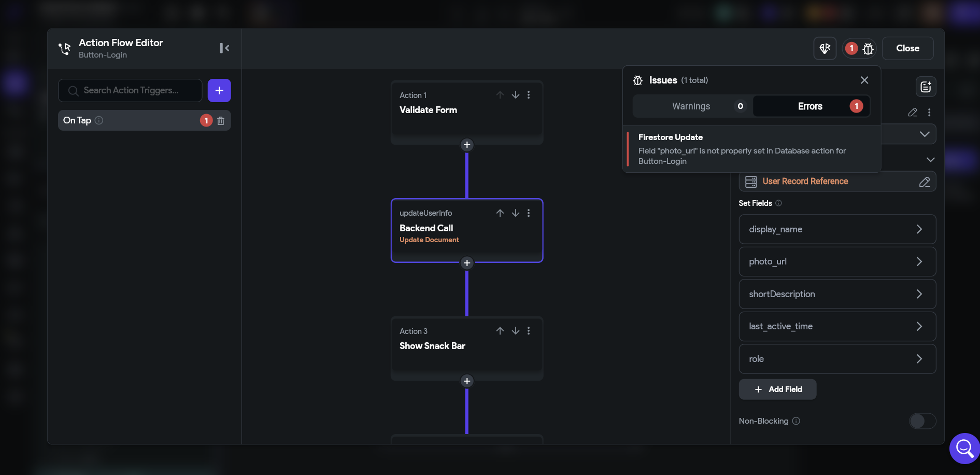This screenshot has height=475, width=980.
Task: Click Add Field button
Action: point(778,389)
